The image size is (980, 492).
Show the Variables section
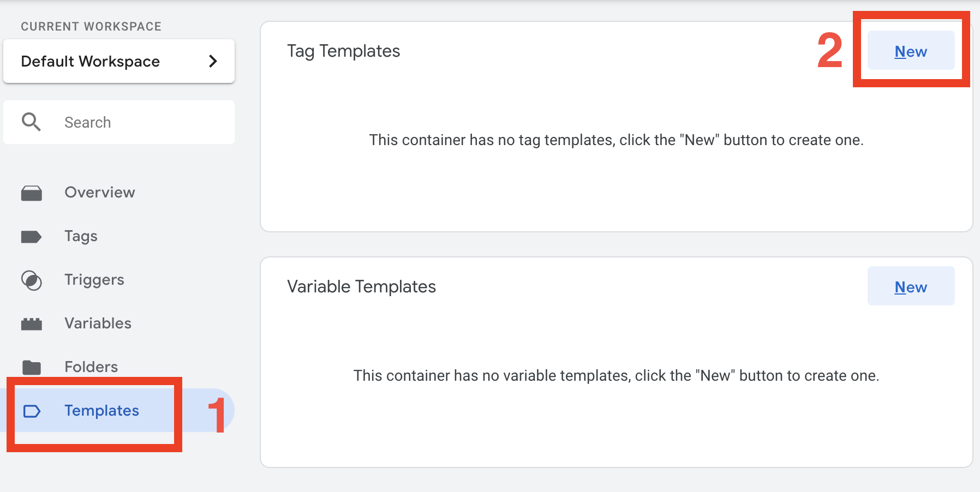(x=98, y=323)
